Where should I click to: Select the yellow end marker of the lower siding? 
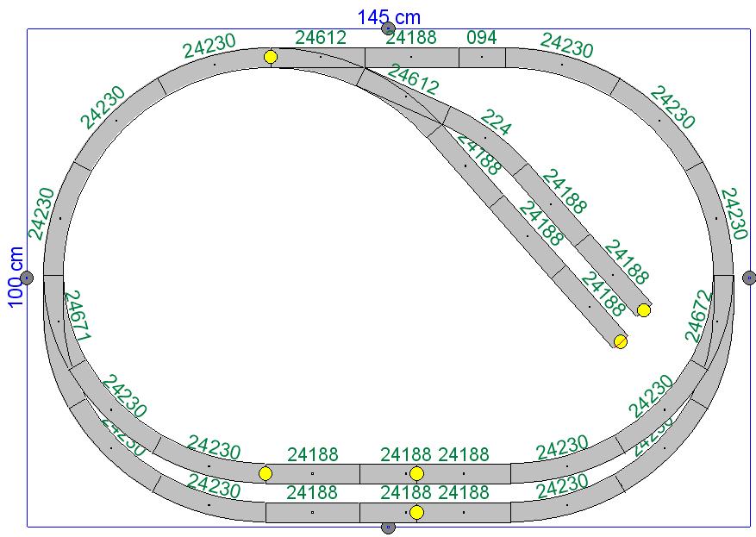621,342
